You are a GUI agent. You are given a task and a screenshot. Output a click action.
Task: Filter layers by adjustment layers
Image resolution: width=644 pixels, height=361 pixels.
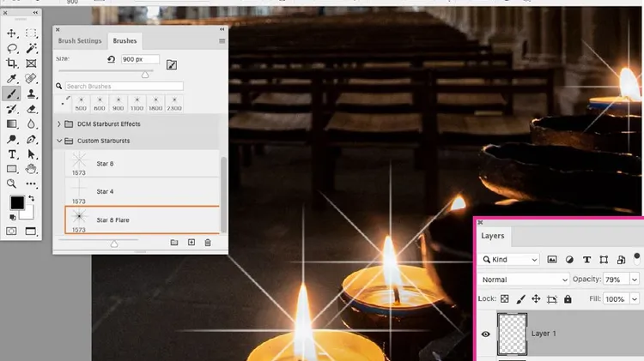[569, 259]
